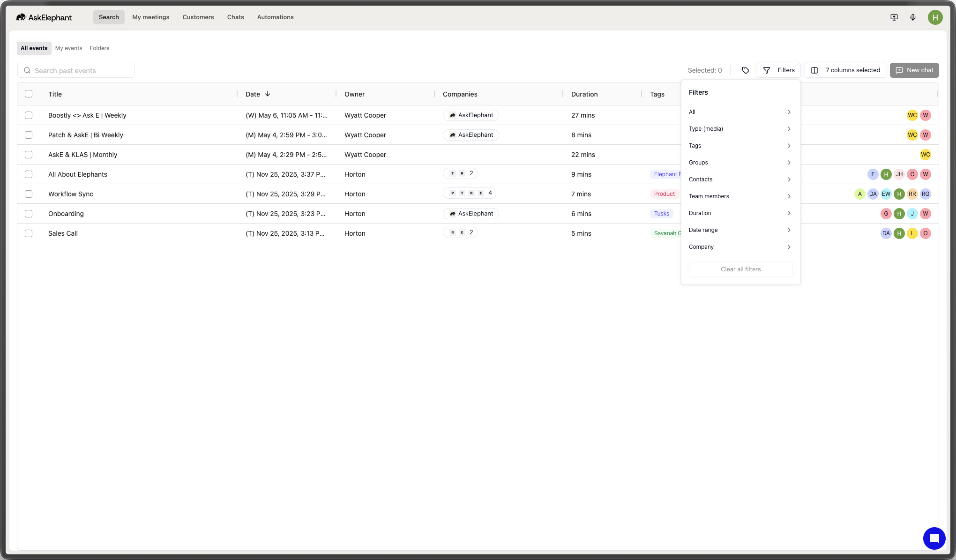
Task: Expand the Date range filter
Action: click(740, 230)
